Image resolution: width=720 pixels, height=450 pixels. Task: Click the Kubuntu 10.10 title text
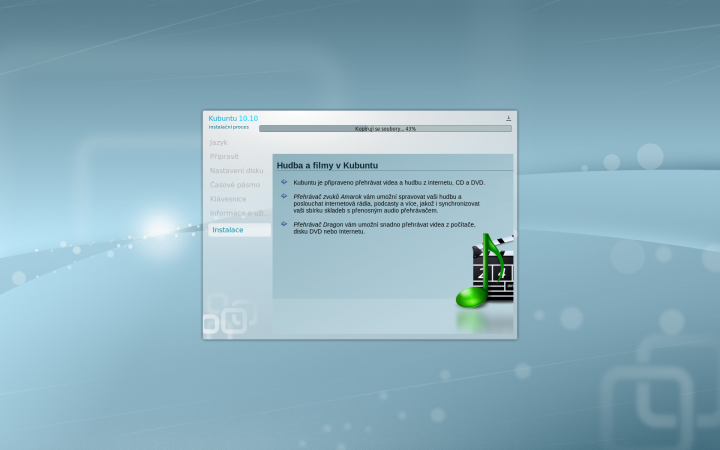(x=233, y=118)
